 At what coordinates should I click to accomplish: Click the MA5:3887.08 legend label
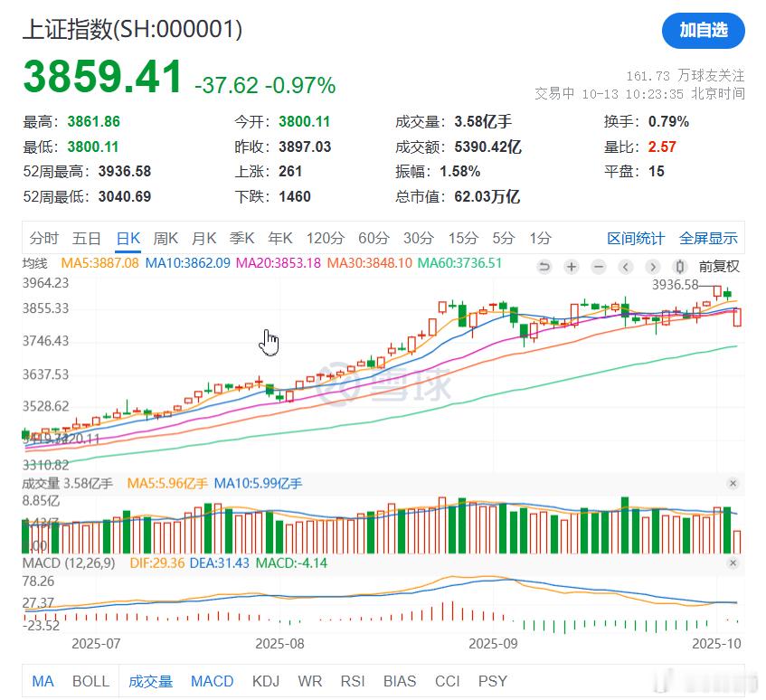[x=99, y=263]
